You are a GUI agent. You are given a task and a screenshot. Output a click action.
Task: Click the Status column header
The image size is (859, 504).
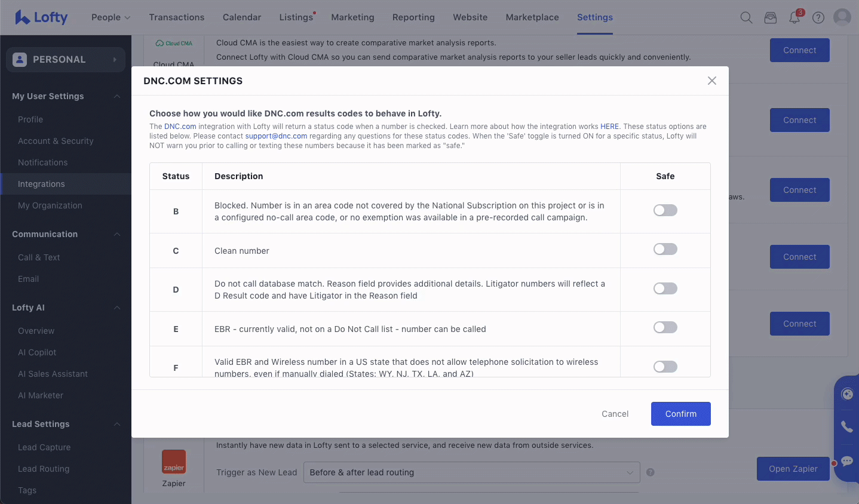pos(176,176)
